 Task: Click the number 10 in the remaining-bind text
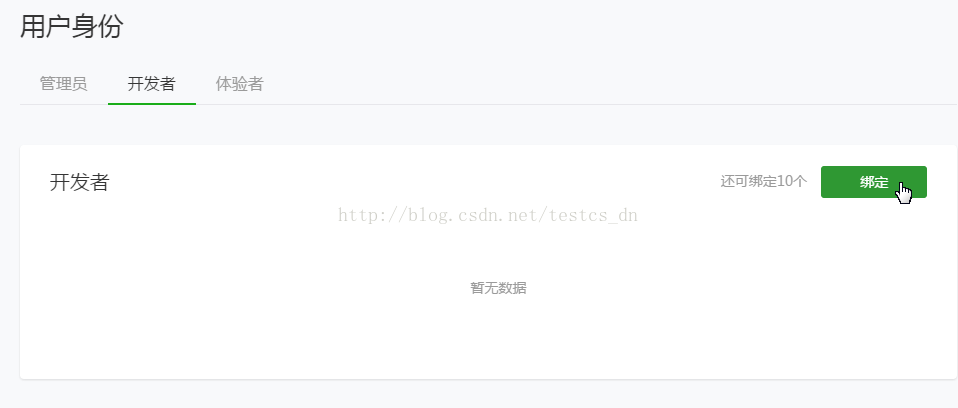coord(784,181)
